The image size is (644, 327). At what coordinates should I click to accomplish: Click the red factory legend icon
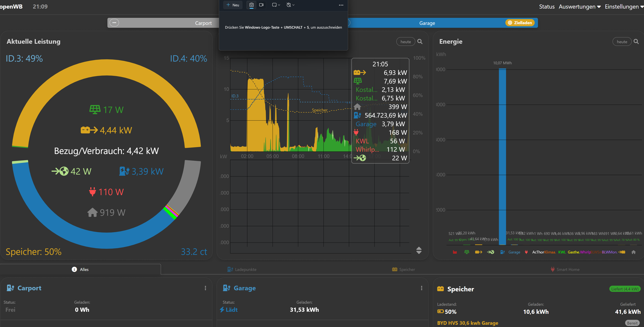pyautogui.click(x=455, y=252)
